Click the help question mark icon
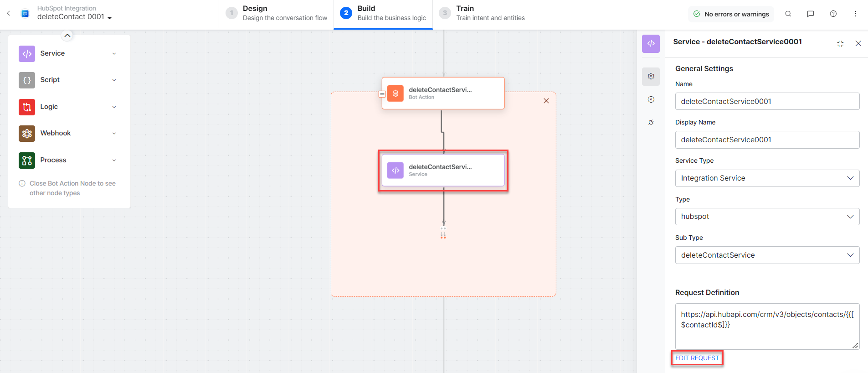The width and height of the screenshot is (868, 373). [x=833, y=14]
